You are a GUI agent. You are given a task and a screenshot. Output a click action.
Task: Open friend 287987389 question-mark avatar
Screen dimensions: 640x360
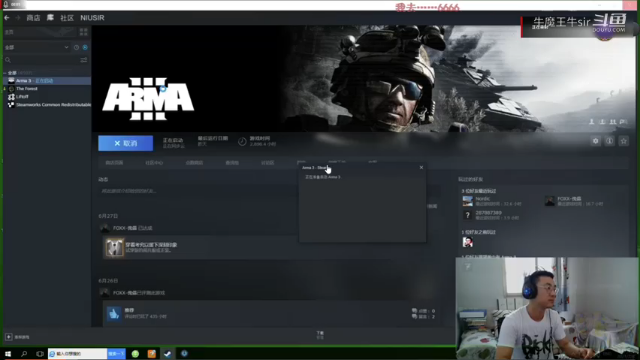click(x=468, y=215)
